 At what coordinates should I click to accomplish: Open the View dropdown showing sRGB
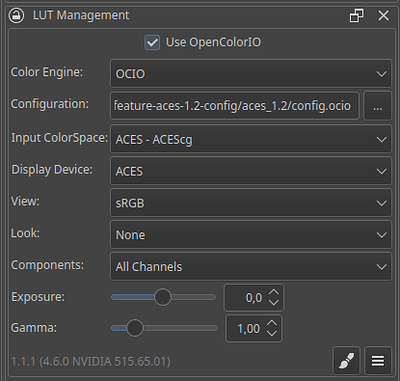(251, 203)
